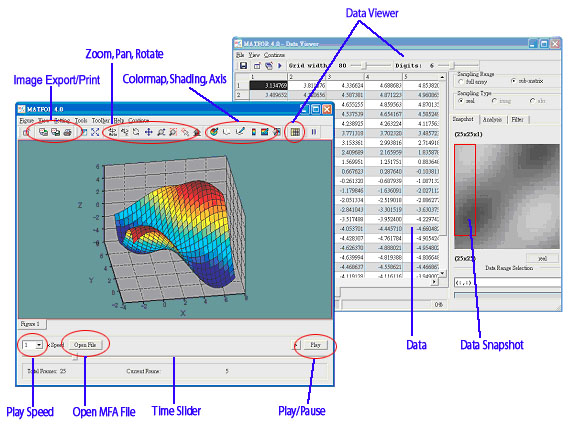Switch to the Analysis tab

492,120
